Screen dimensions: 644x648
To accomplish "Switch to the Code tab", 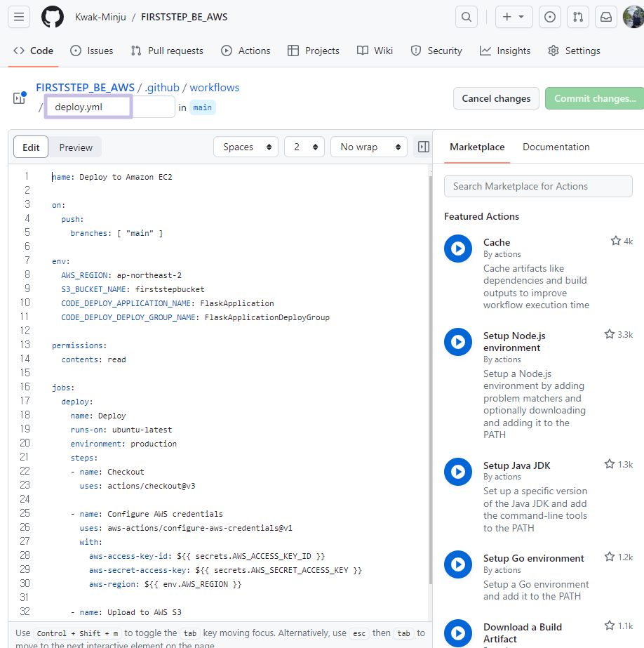I will click(x=34, y=51).
